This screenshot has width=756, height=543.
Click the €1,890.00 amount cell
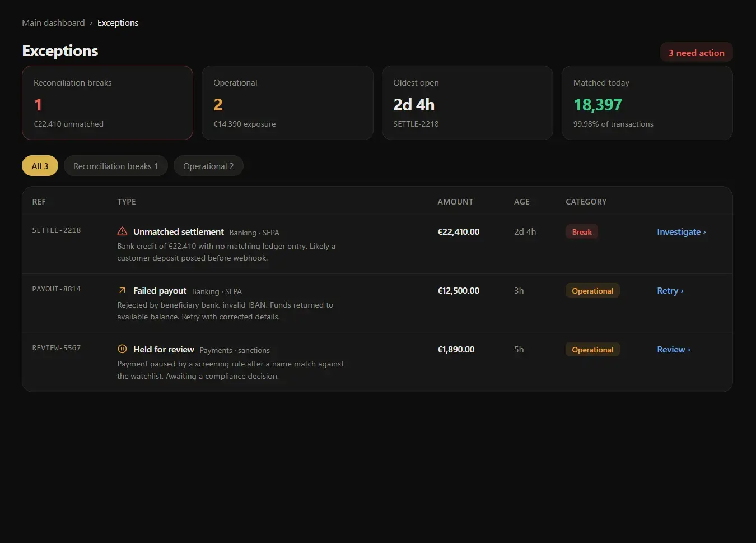pos(456,350)
